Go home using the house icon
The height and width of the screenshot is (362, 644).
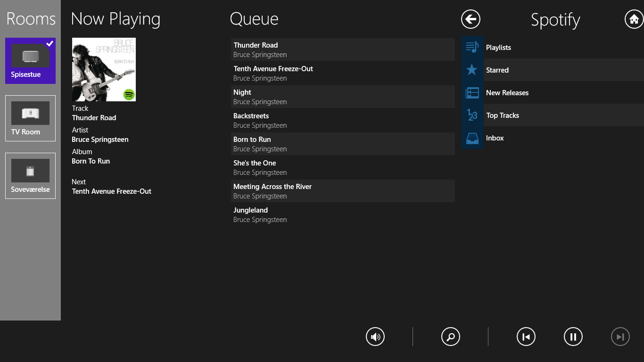(634, 19)
